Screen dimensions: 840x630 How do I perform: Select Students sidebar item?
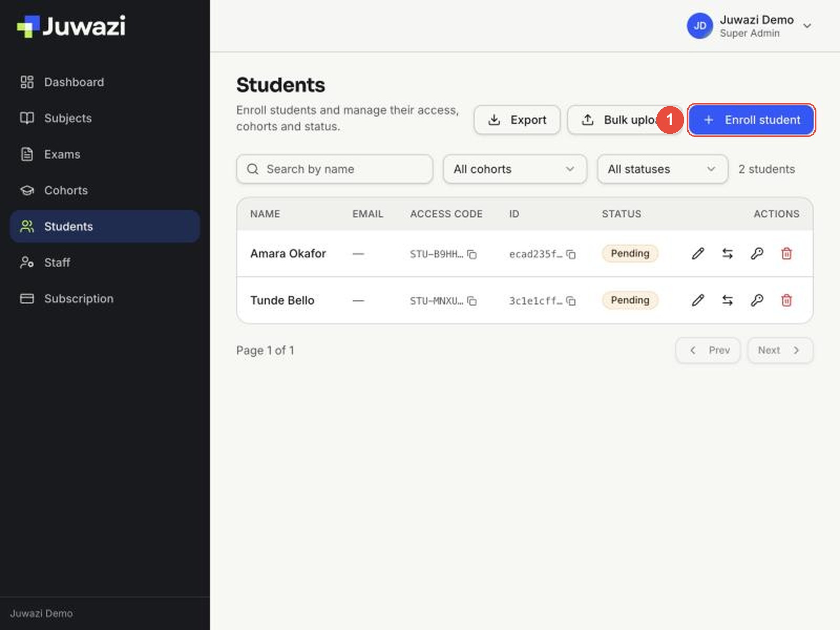[105, 226]
